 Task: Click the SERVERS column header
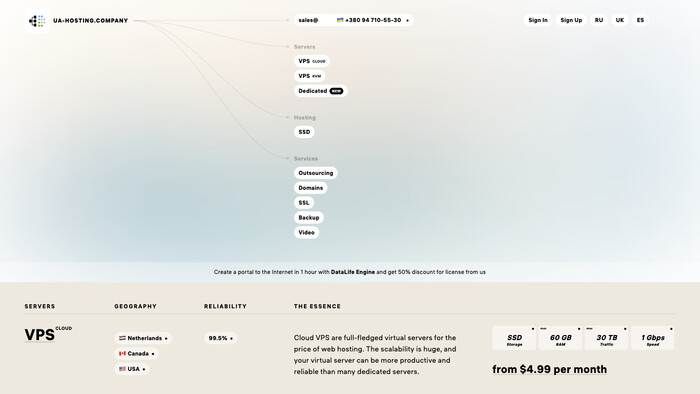point(40,307)
